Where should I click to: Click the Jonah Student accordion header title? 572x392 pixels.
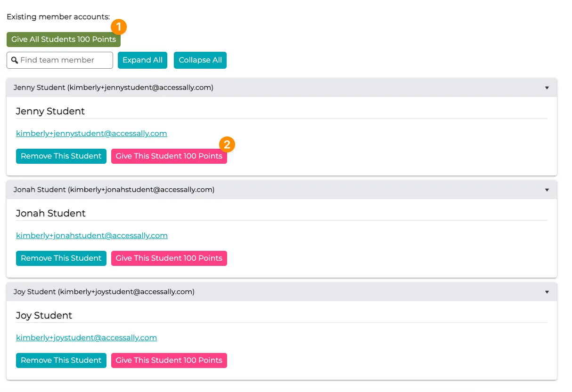point(114,190)
